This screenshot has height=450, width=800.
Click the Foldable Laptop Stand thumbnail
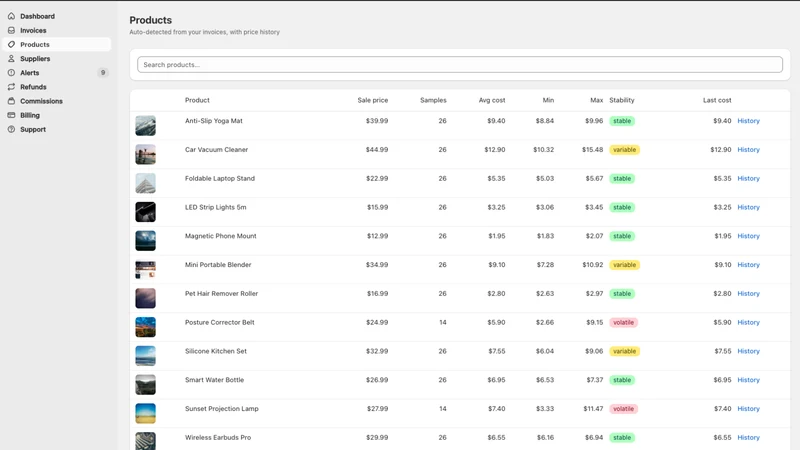145,183
